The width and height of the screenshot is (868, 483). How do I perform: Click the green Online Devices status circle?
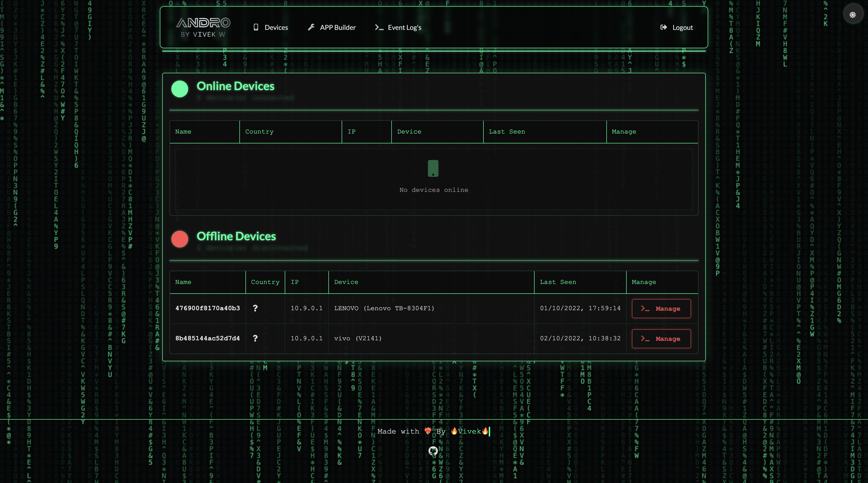[x=180, y=89]
